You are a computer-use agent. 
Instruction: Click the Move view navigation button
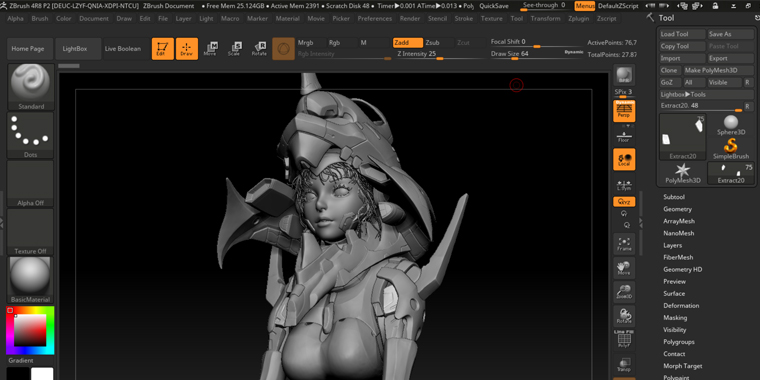click(624, 268)
